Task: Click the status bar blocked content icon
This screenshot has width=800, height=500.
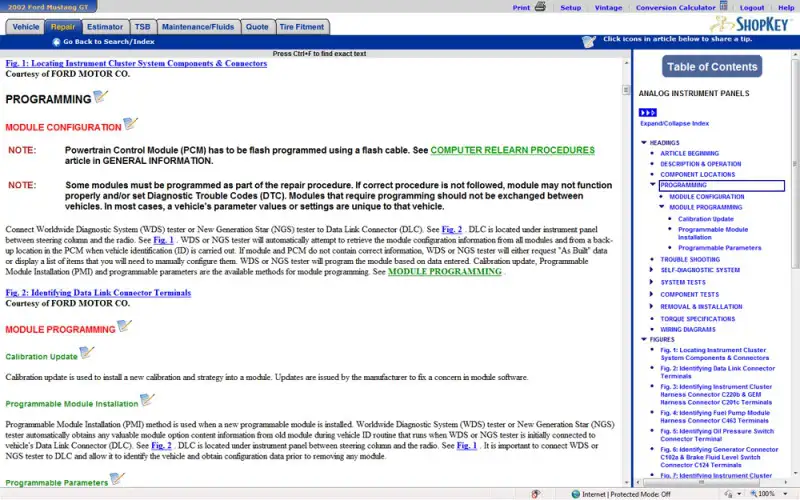Action: [535, 494]
